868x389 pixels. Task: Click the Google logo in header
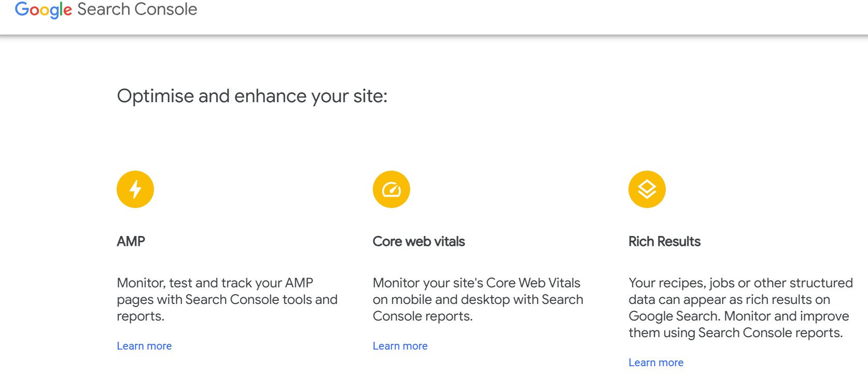44,10
